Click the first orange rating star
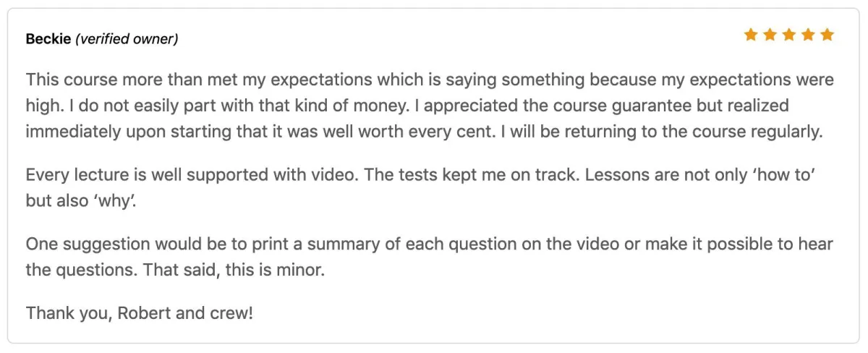Image resolution: width=868 pixels, height=353 pixels. click(751, 35)
